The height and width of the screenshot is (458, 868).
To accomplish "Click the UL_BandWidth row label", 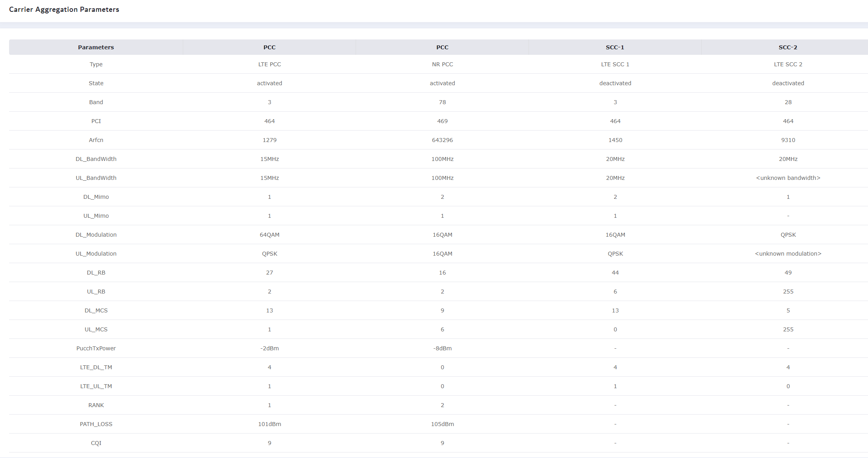I will [x=96, y=178].
